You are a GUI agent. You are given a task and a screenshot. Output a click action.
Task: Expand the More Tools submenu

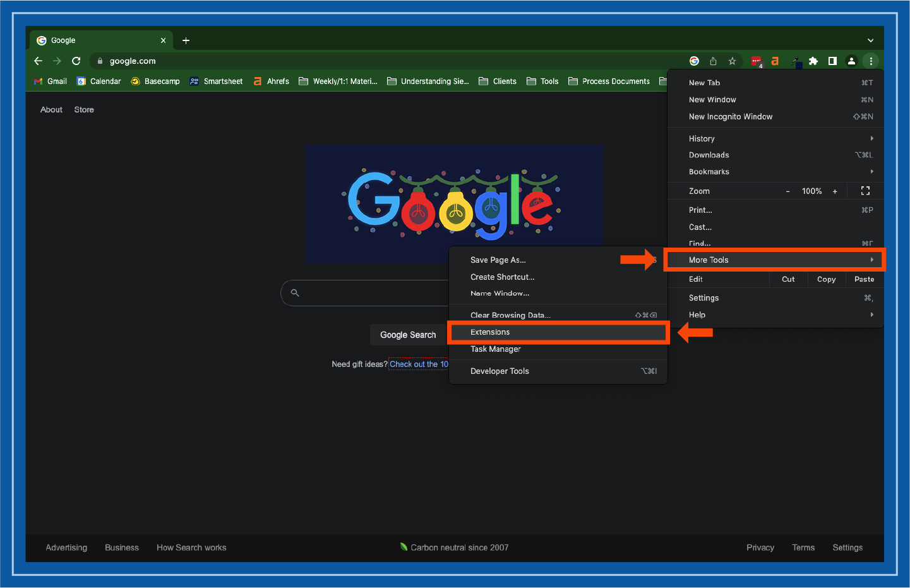point(775,260)
